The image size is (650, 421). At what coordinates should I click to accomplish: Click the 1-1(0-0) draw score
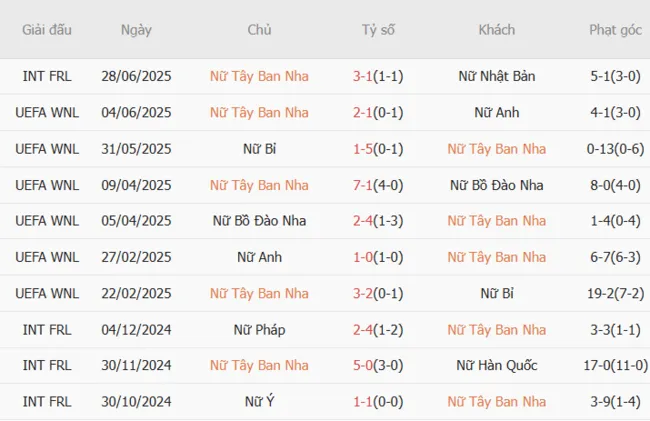point(378,401)
